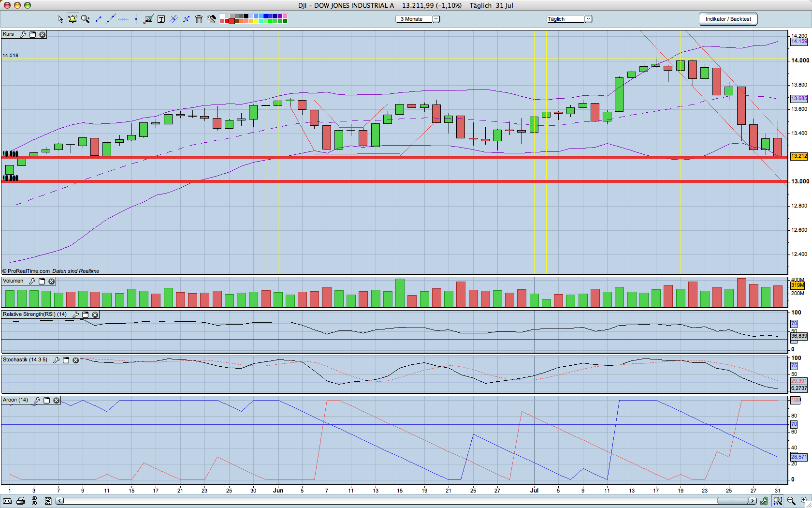This screenshot has height=508, width=812.
Task: Close the Kurs price panel
Action: click(x=43, y=35)
